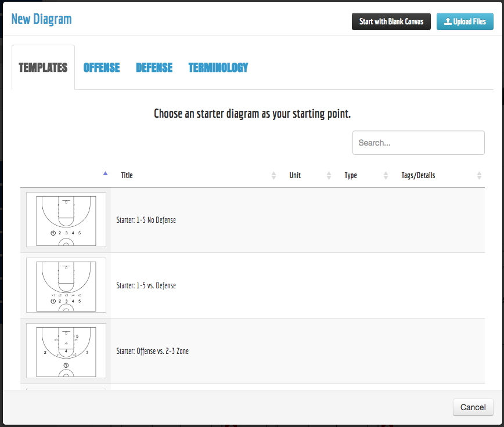Click the Upload Files button
Screen dimensions: 504x427
(465, 21)
